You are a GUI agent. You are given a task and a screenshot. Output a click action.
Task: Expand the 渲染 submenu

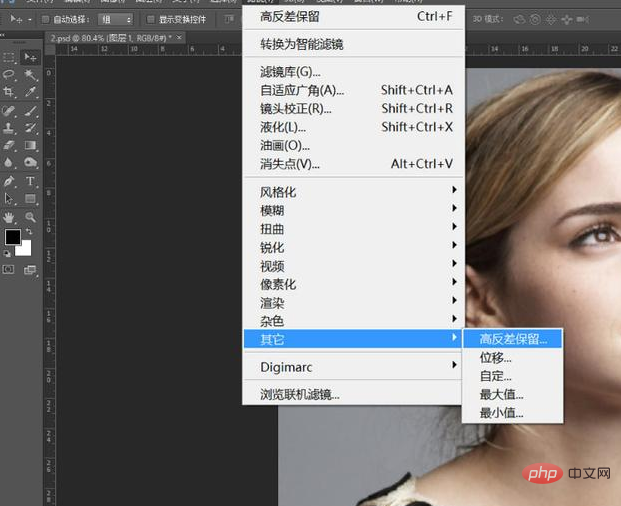click(x=352, y=303)
